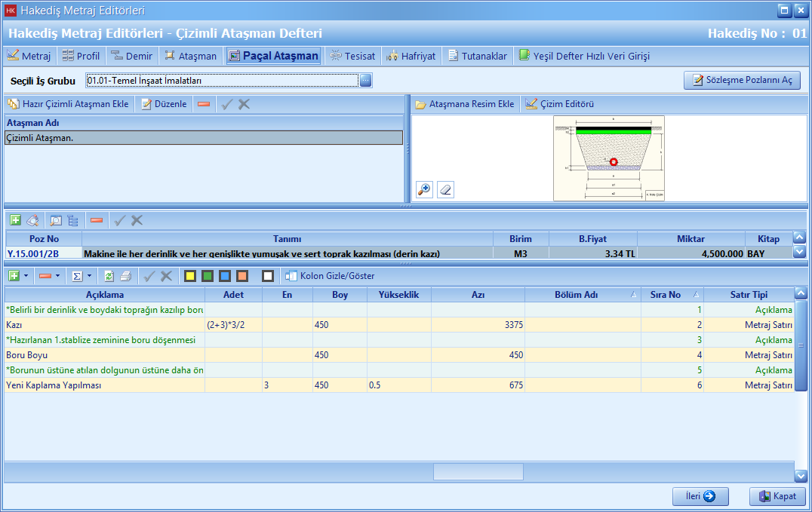Click the tree view icon in Poz toolbar
The height and width of the screenshot is (512, 812).
tap(73, 220)
